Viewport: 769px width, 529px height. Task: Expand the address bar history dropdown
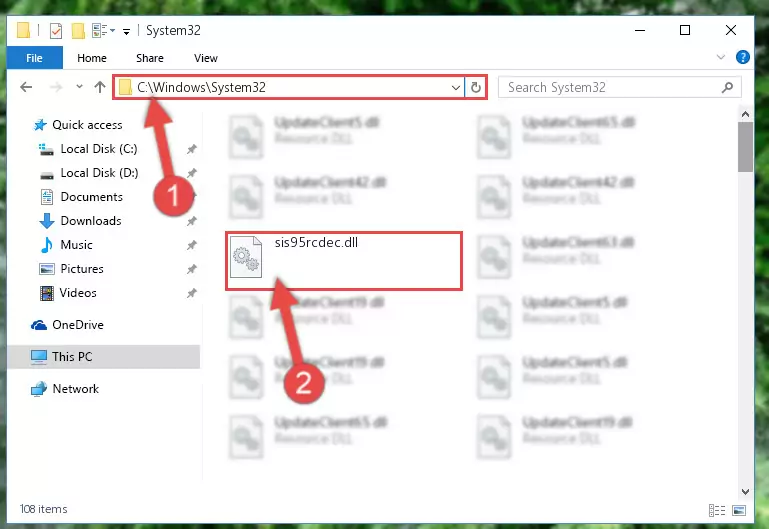pos(456,88)
